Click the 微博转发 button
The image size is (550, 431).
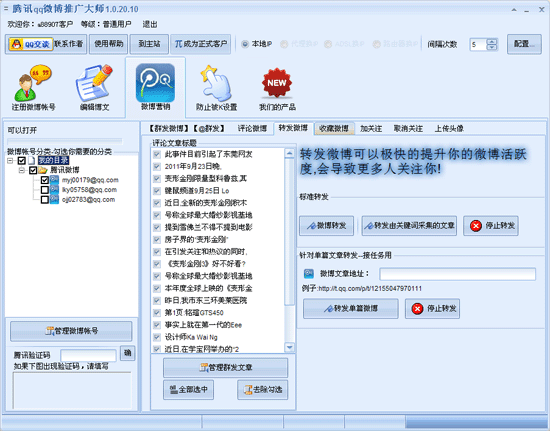tap(326, 226)
